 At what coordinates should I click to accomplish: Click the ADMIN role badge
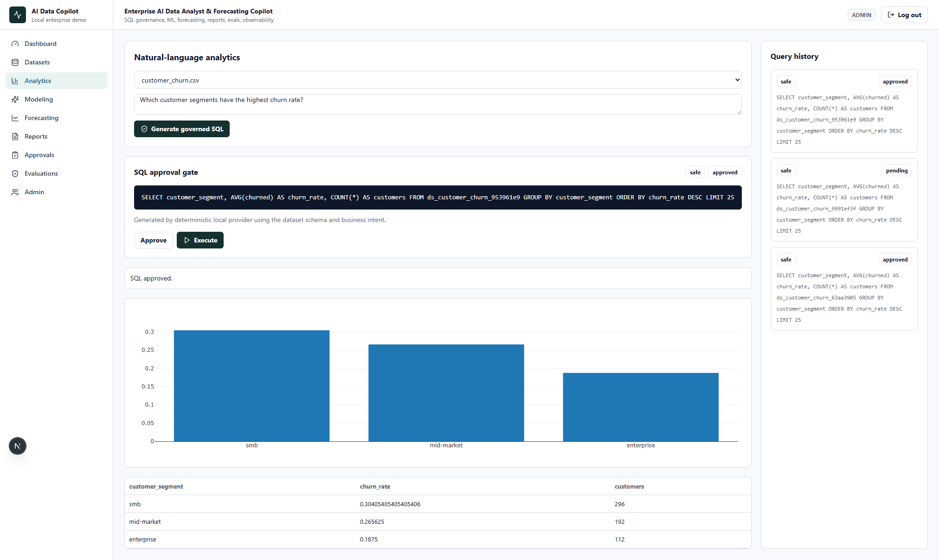(x=861, y=15)
